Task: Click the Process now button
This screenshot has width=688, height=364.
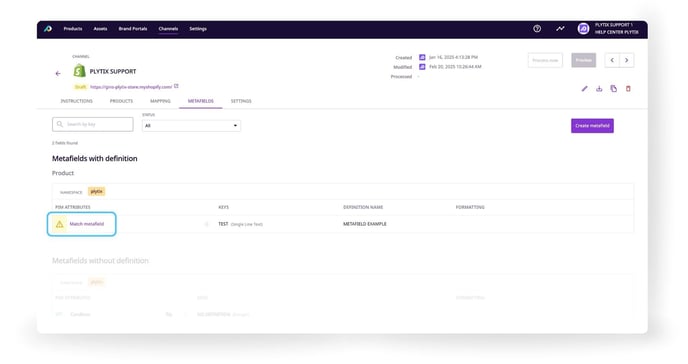Action: (x=545, y=61)
